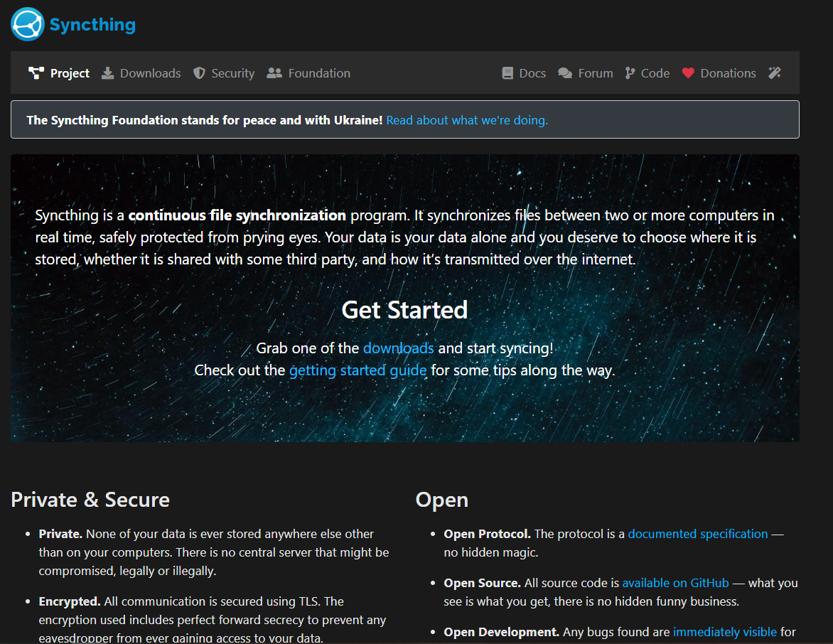Click the Ukraine announcement banner
This screenshot has width=833, height=644.
point(203,120)
